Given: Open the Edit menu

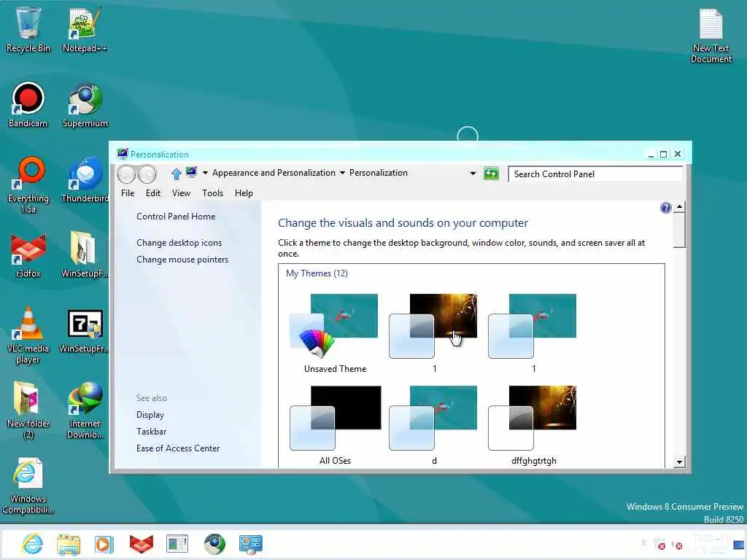Looking at the screenshot, I should point(153,192).
